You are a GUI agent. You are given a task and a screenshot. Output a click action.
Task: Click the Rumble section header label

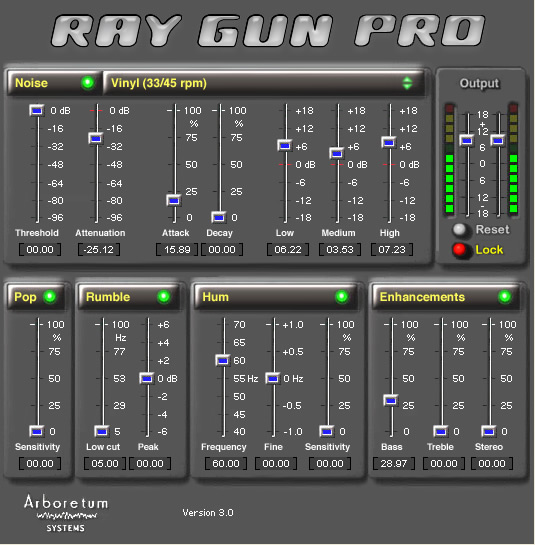[x=108, y=297]
